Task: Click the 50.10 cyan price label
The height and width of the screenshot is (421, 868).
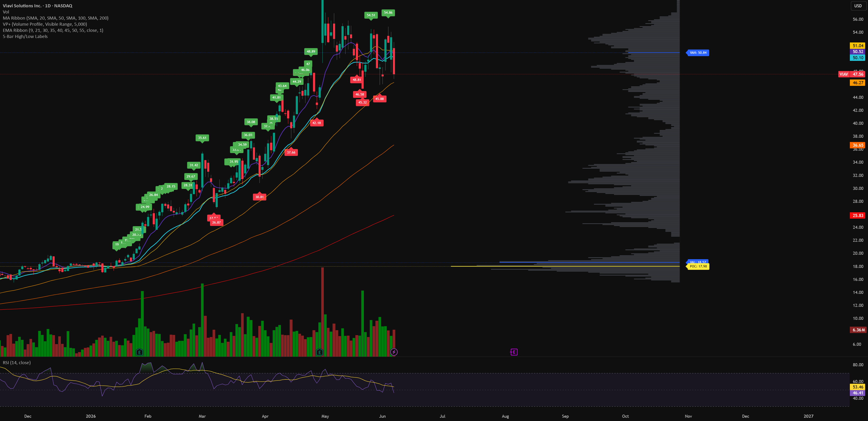Action: coord(858,58)
